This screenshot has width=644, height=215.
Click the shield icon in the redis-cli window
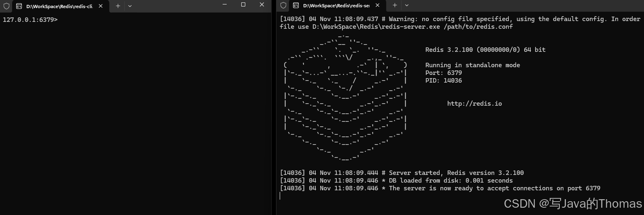(x=6, y=6)
